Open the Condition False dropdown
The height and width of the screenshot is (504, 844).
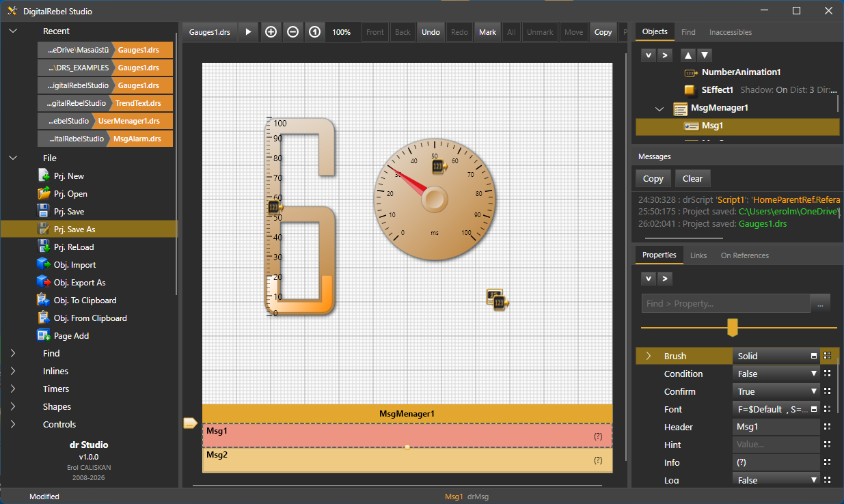coord(776,374)
